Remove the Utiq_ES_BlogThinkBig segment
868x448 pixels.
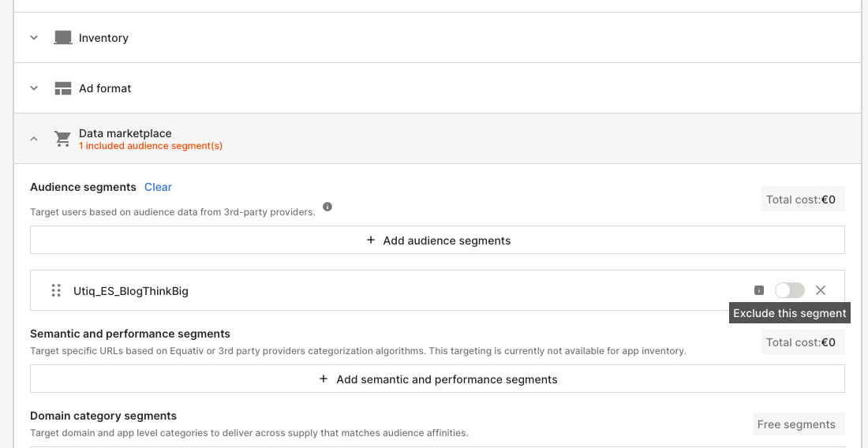[821, 290]
